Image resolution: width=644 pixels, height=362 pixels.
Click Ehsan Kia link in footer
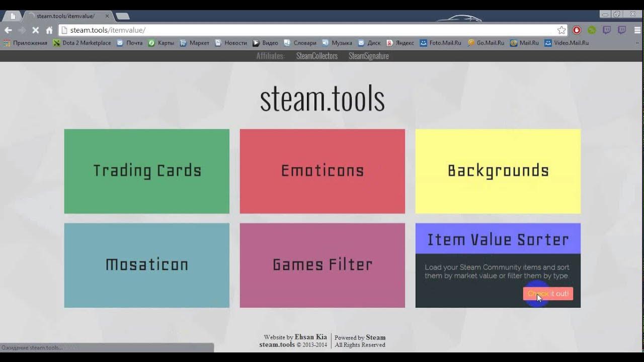(311, 337)
